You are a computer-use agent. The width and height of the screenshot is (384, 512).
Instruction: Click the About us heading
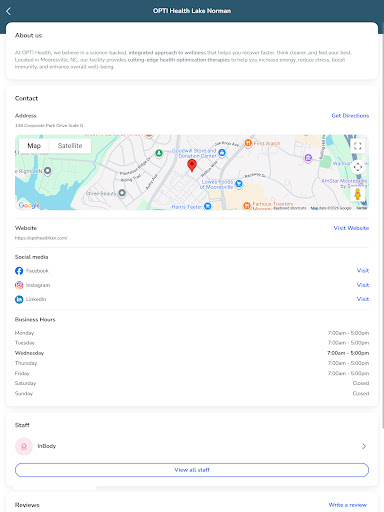[28, 35]
